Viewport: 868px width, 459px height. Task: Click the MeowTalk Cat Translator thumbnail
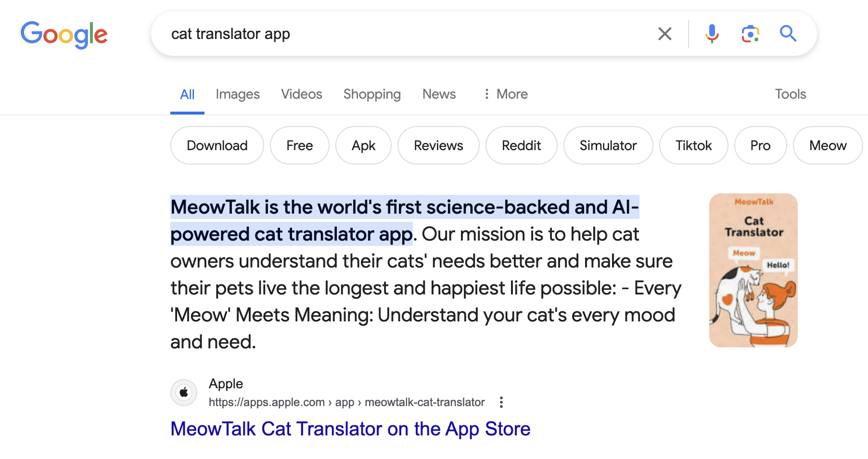coord(753,270)
